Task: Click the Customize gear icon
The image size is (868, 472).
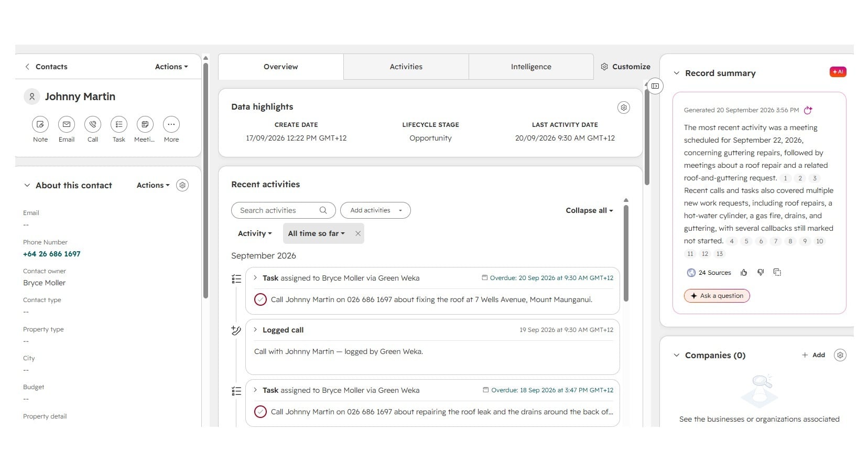Action: (604, 67)
